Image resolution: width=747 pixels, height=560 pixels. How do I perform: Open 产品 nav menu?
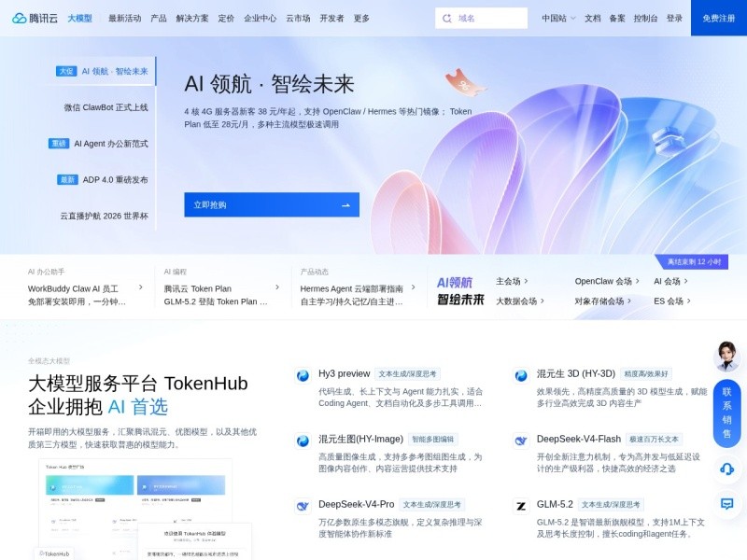(x=159, y=18)
